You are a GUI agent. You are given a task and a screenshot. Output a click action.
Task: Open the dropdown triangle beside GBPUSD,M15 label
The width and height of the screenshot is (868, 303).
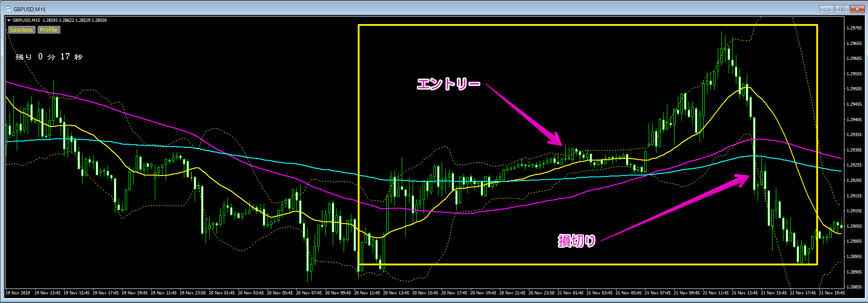9,20
